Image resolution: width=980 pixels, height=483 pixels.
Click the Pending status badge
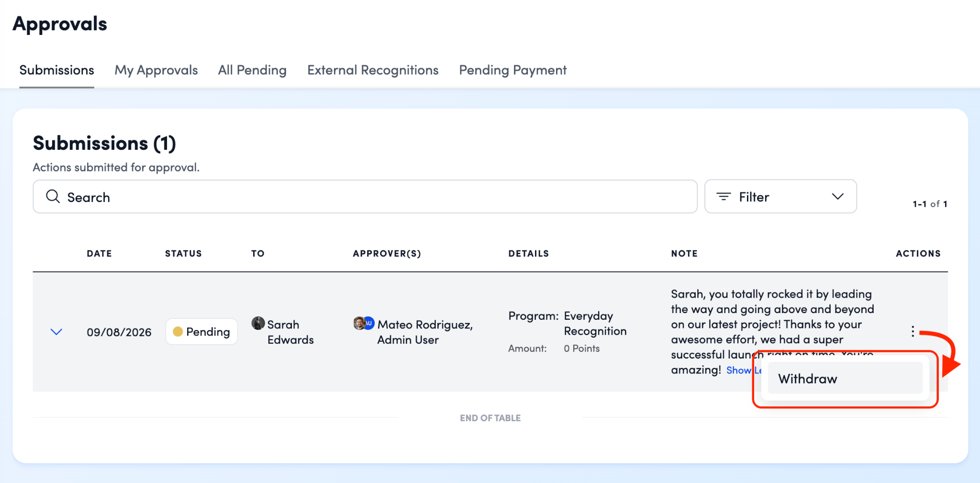click(201, 332)
